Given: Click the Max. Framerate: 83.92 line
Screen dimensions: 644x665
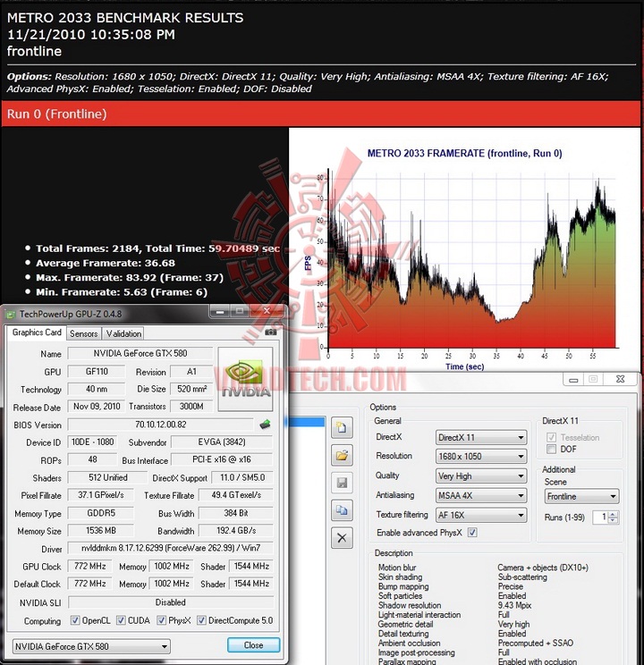Looking at the screenshot, I should 130,277.
